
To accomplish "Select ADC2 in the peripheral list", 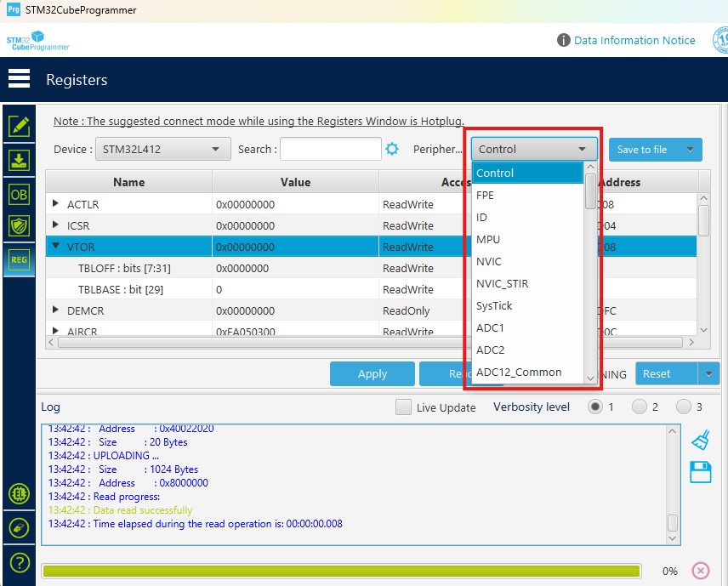I will click(527, 350).
